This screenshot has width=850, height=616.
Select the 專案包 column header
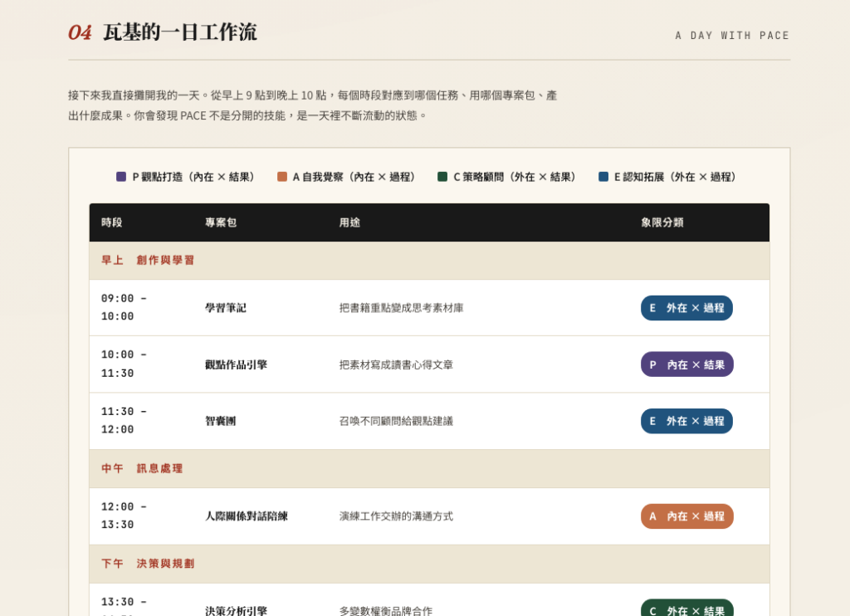tap(221, 222)
